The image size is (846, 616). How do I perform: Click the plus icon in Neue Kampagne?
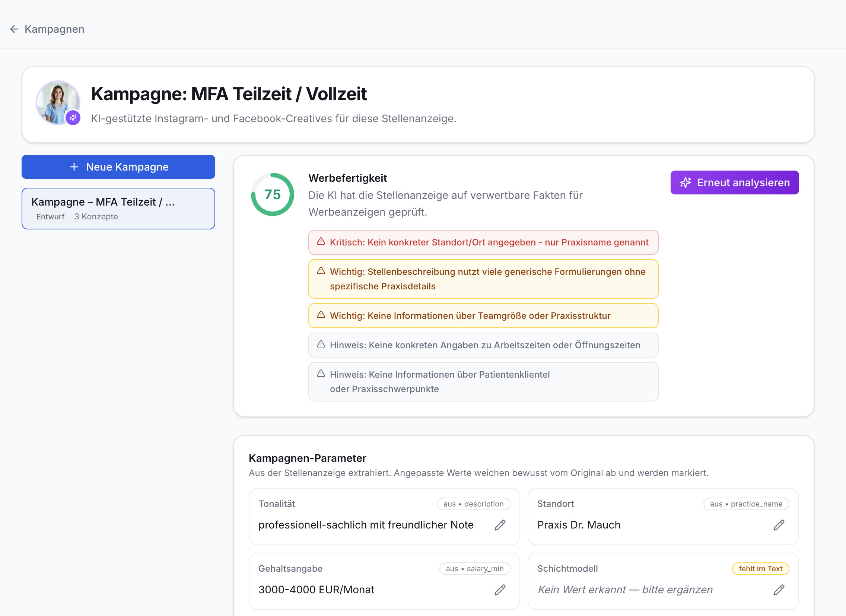[74, 167]
